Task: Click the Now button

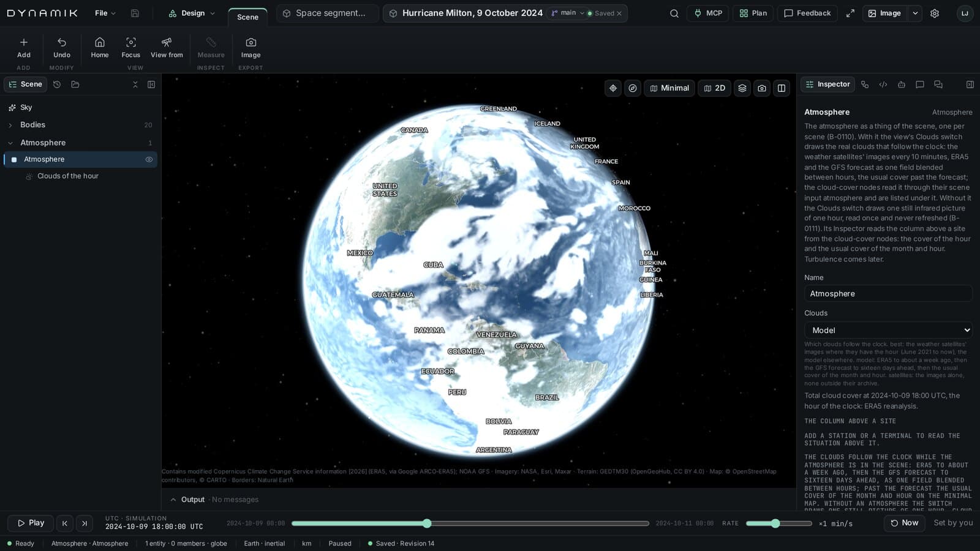Action: [904, 523]
